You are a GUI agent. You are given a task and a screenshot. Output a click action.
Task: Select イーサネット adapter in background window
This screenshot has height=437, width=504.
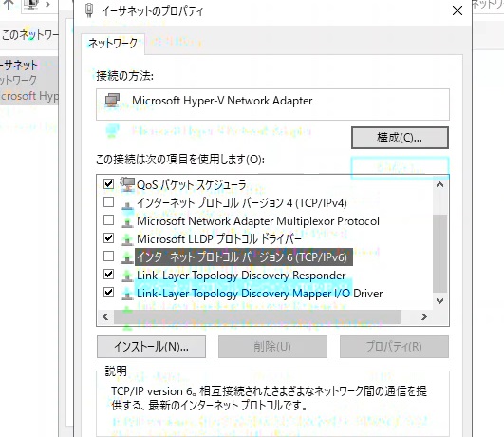point(28,81)
